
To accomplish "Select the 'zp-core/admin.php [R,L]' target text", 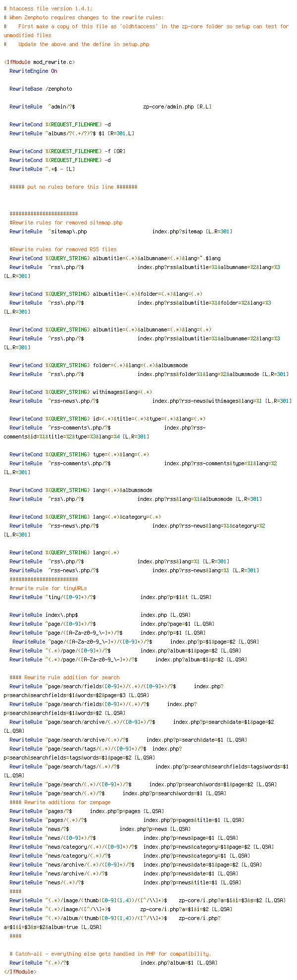I will click(177, 107).
